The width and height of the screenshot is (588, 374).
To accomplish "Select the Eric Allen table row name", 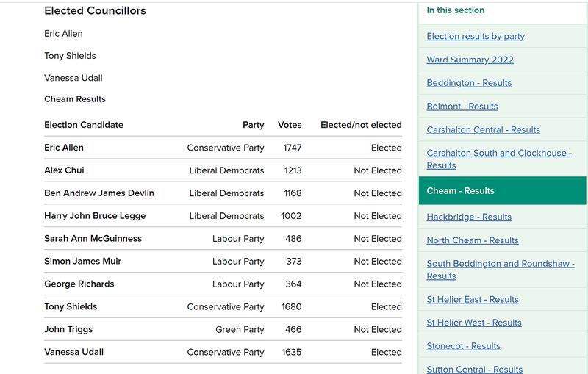I will pyautogui.click(x=64, y=148).
